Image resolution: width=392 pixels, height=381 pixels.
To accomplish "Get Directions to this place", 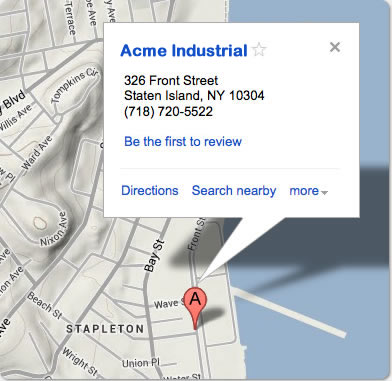I will pyautogui.click(x=150, y=191).
